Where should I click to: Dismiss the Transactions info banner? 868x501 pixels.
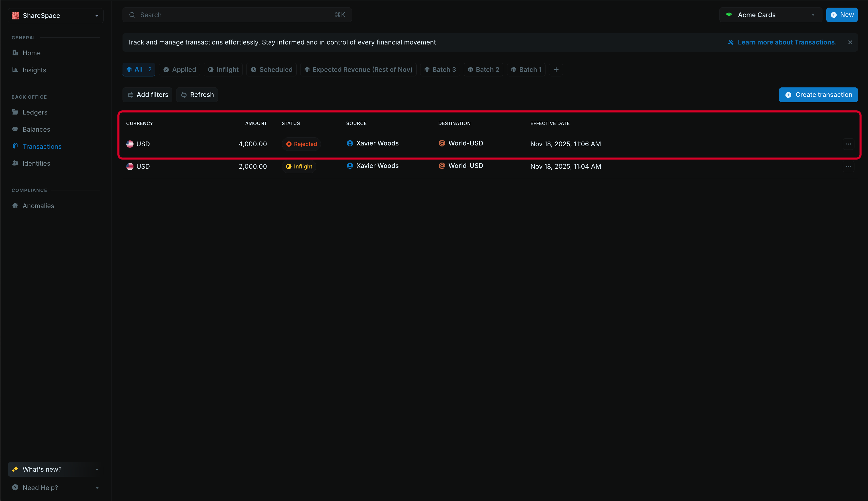pyautogui.click(x=850, y=42)
